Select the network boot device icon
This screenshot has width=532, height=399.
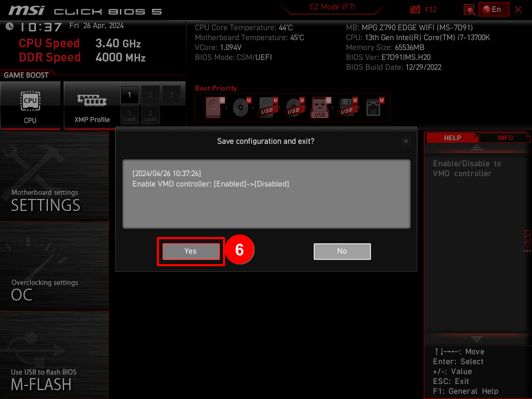point(373,107)
